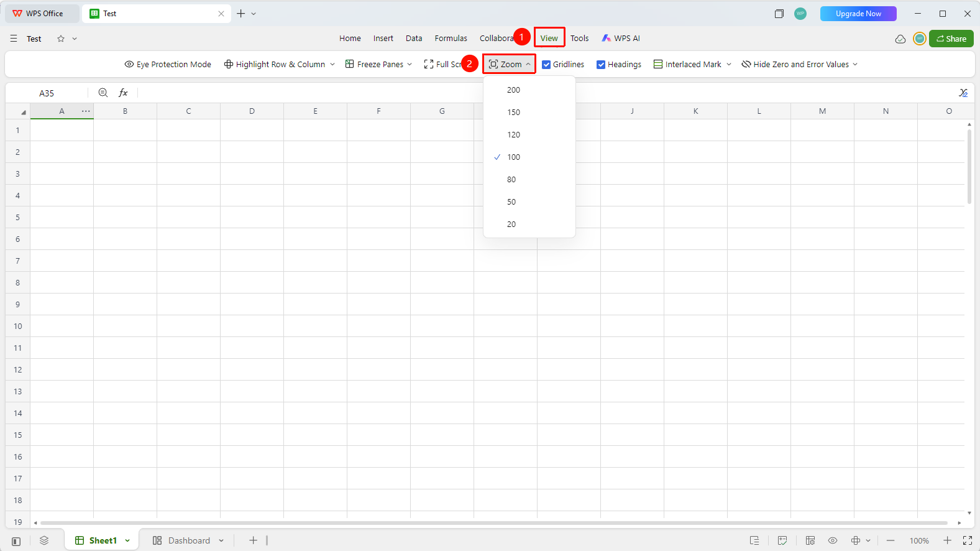Choose 20 from the zoom menu
The image size is (980, 551).
pos(529,225)
